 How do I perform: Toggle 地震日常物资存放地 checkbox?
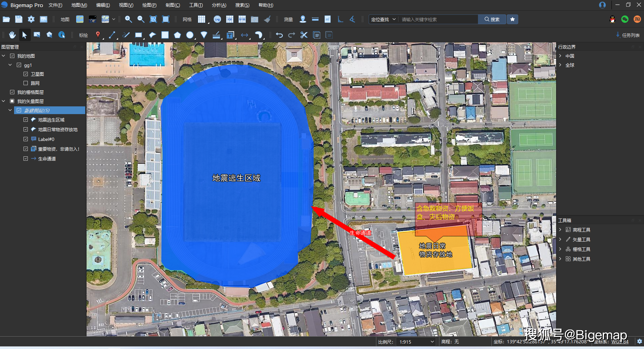[25, 130]
